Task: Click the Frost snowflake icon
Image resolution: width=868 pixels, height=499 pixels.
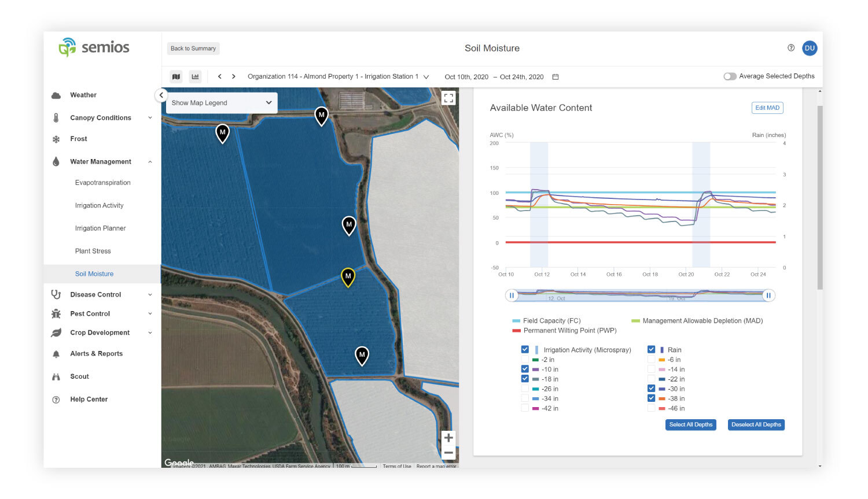Action: coord(56,139)
